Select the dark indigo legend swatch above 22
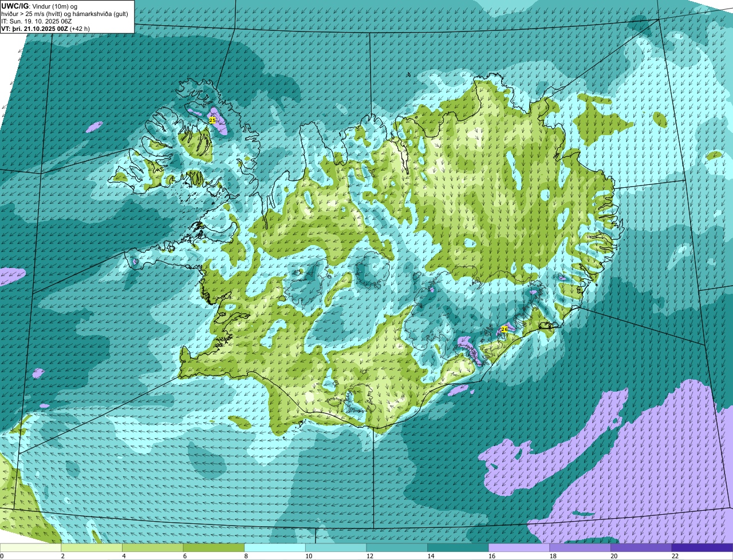This screenshot has width=733, height=560. [x=703, y=547]
